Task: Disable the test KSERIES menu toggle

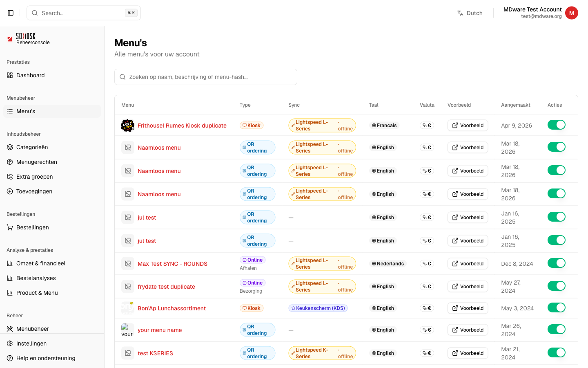Action: coord(557,352)
